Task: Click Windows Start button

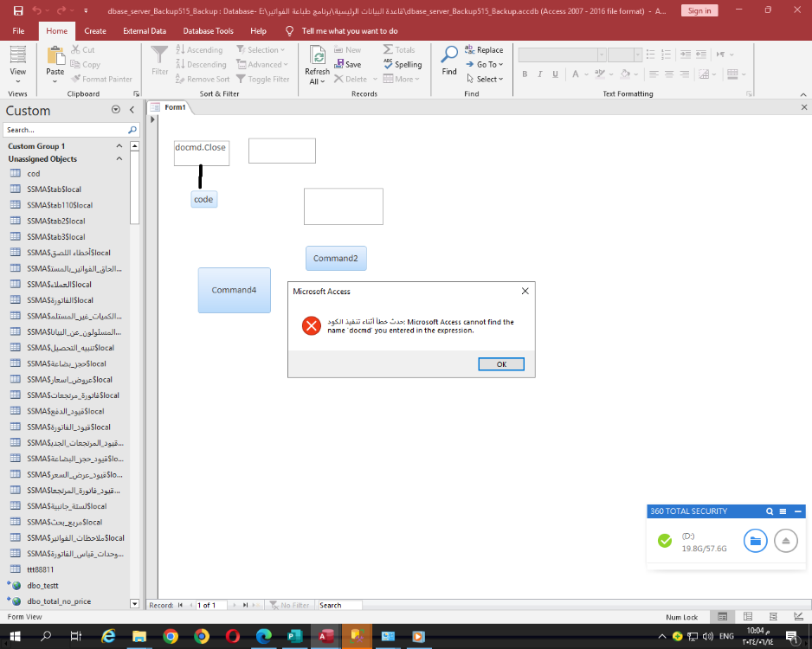Action: [x=15, y=636]
